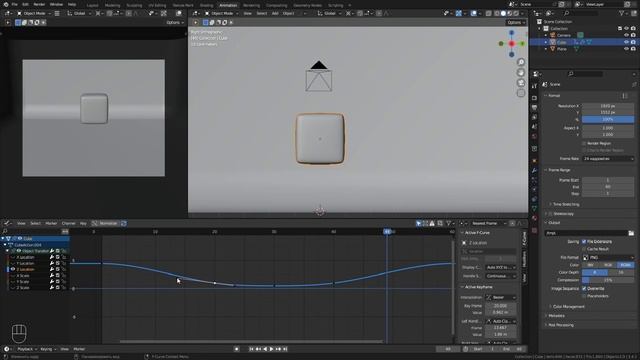Open the Render properties tab icon
640x360 pixels.
(x=534, y=98)
